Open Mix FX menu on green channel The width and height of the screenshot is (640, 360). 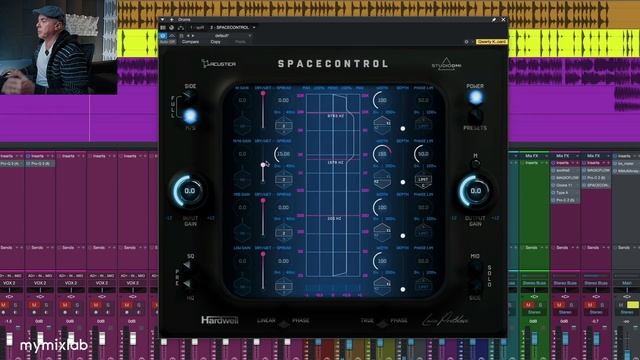point(534,156)
